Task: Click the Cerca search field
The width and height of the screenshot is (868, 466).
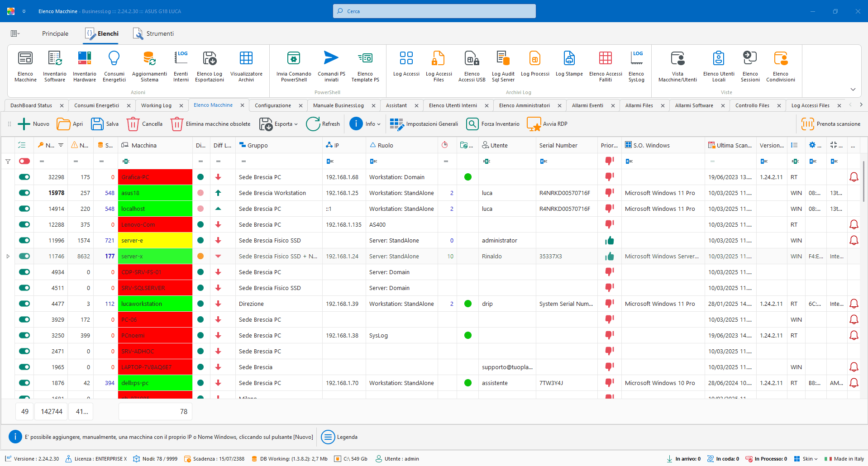Action: [434, 11]
